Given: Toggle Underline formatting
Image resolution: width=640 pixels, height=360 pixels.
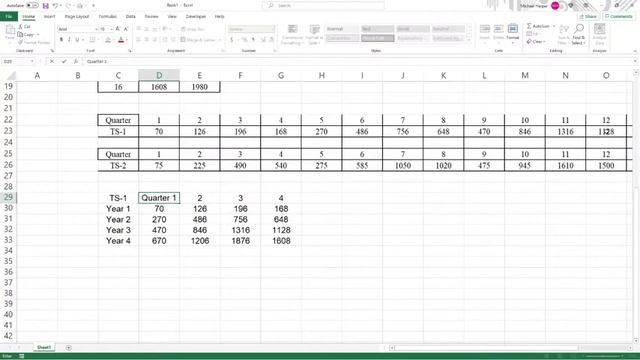Looking at the screenshot, I should (x=77, y=40).
